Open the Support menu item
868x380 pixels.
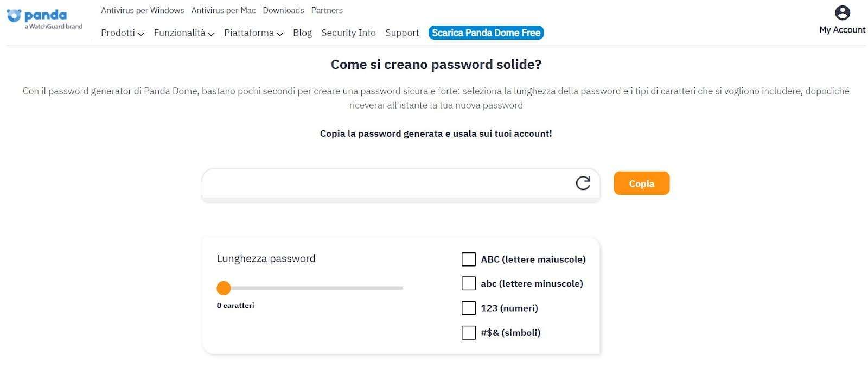(402, 33)
